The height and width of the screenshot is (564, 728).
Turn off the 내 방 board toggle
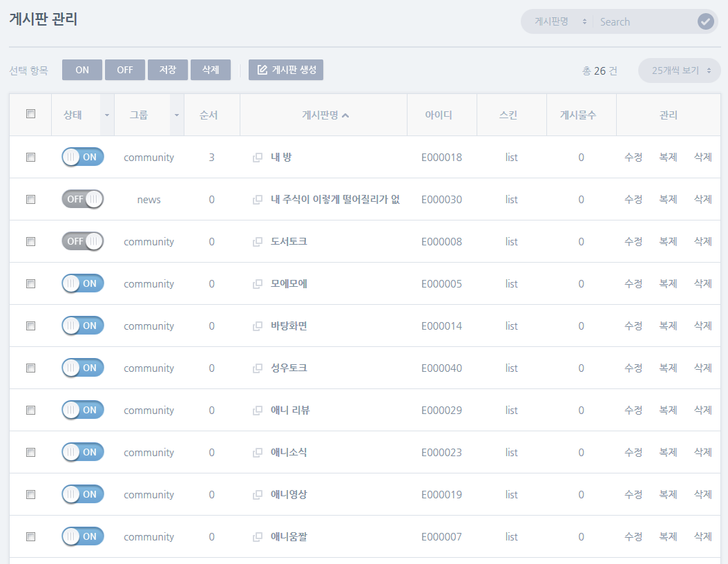tap(83, 157)
